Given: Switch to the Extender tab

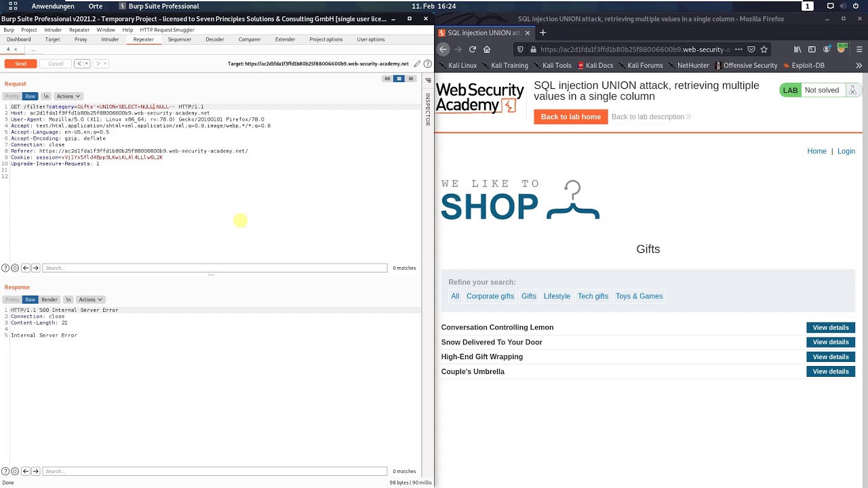Looking at the screenshot, I should tap(285, 39).
